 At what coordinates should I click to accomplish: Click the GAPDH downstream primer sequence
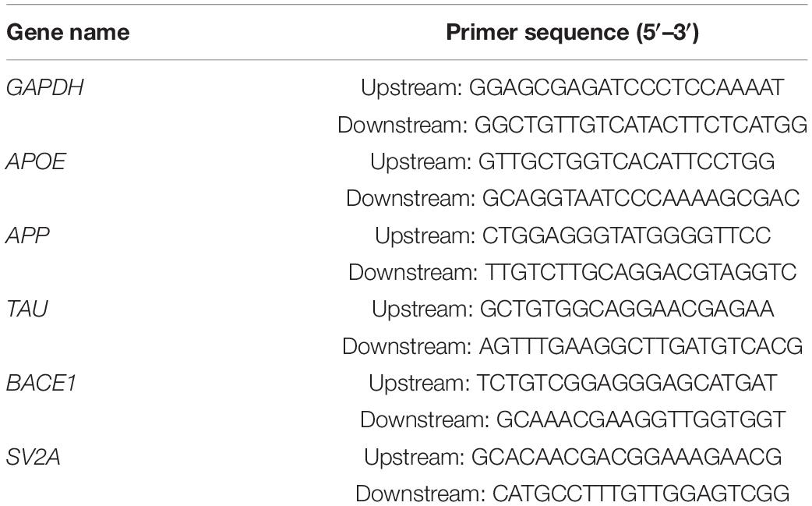[572, 125]
